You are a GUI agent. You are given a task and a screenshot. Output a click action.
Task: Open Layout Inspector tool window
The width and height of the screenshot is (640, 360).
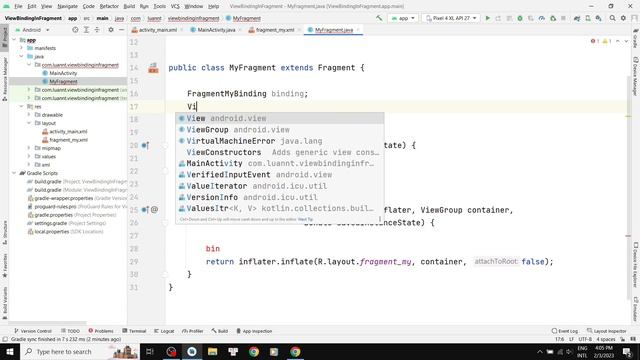[607, 331]
